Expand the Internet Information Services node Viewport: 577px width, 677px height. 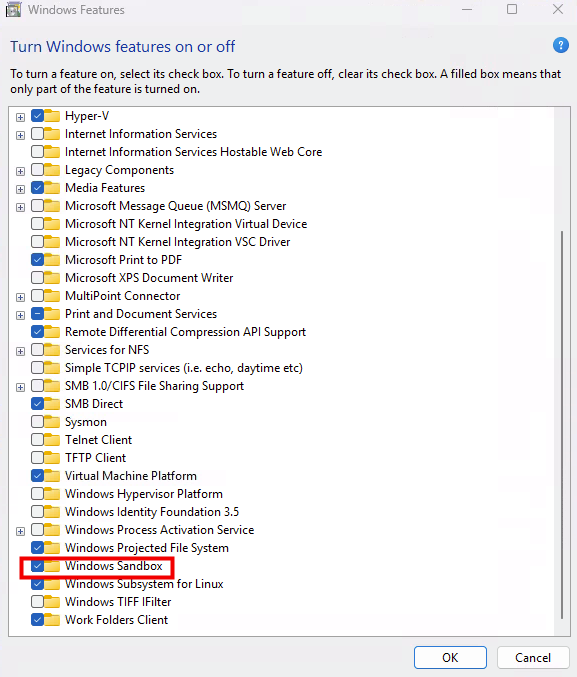coord(20,135)
